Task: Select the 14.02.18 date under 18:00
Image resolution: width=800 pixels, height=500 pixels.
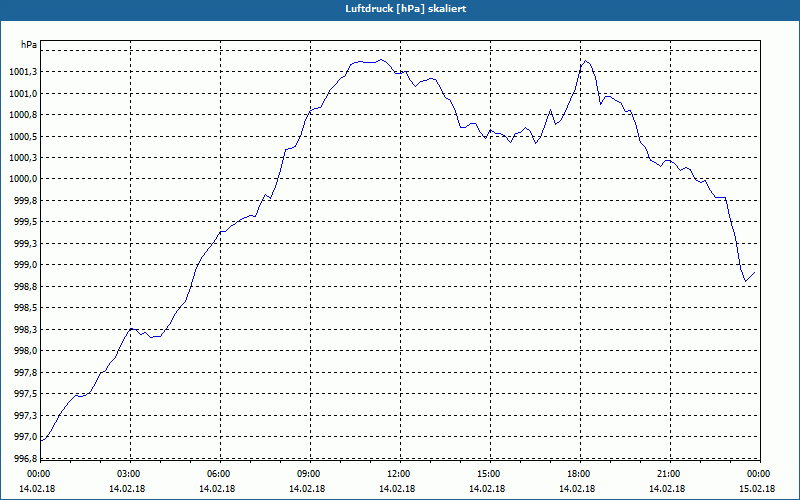Action: point(578,489)
